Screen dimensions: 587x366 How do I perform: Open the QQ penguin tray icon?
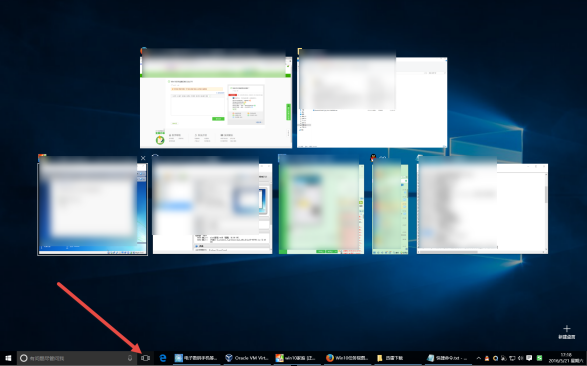pos(487,358)
